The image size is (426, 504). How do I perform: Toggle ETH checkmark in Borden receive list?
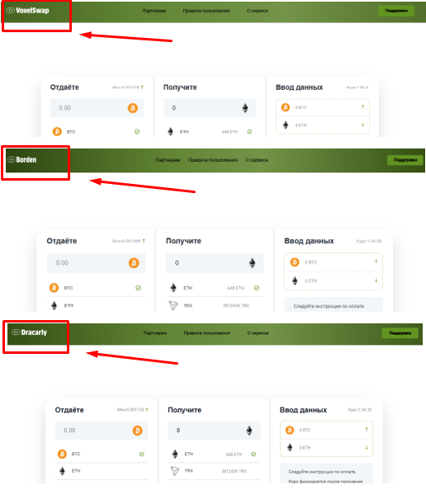257,288
